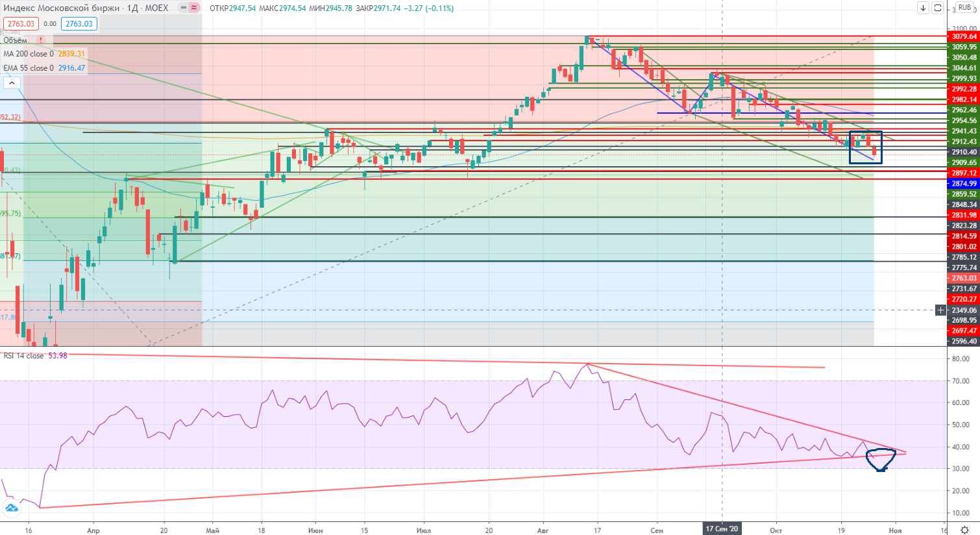Select the EMA 55 close indicator label
This screenshot has width=980, height=535.
pyautogui.click(x=29, y=68)
